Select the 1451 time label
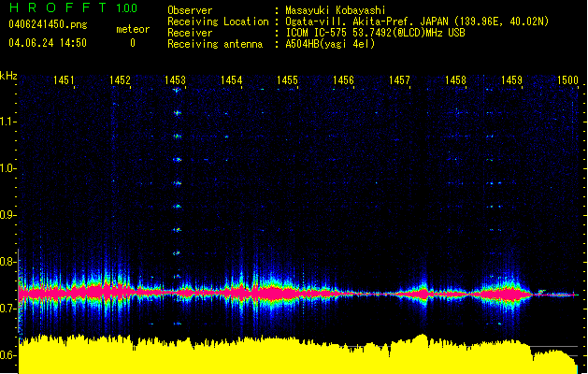Screen dimensions: 588x374 64,81
